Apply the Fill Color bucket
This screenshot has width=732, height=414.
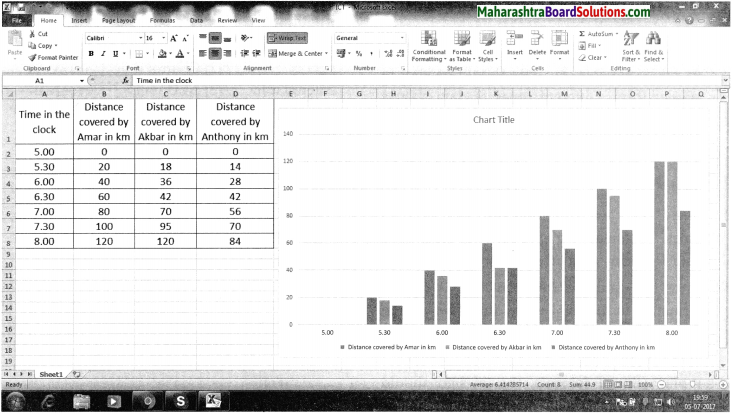(x=162, y=54)
